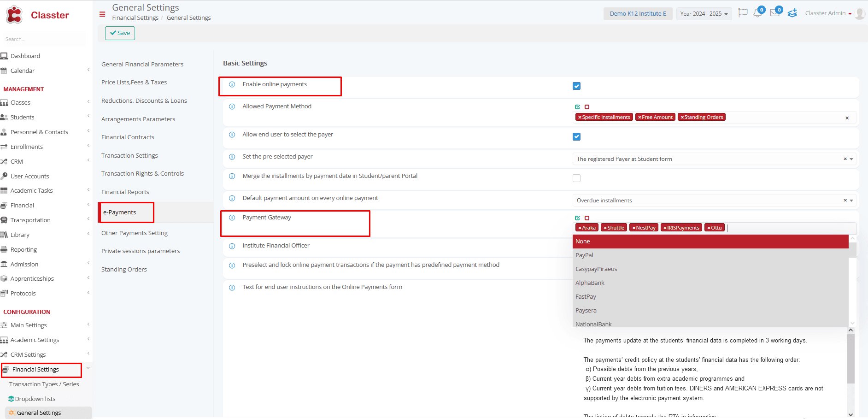868x419 pixels.
Task: Click info icon beside Default payment amount
Action: [232, 198]
